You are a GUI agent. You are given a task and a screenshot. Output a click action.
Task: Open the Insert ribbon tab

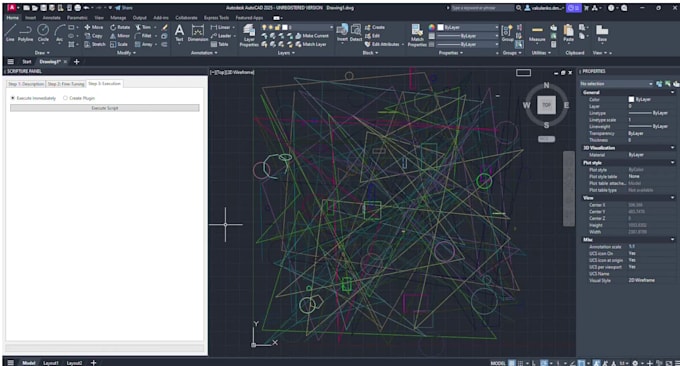(x=30, y=18)
